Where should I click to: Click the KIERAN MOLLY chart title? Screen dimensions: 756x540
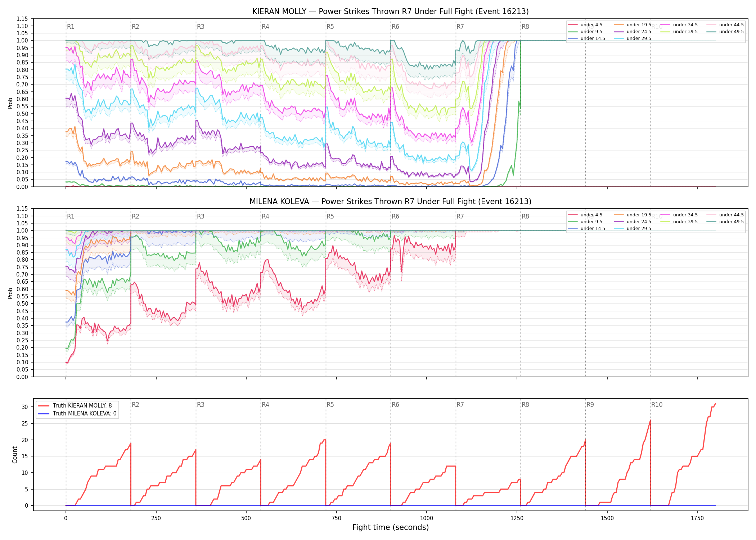point(391,12)
